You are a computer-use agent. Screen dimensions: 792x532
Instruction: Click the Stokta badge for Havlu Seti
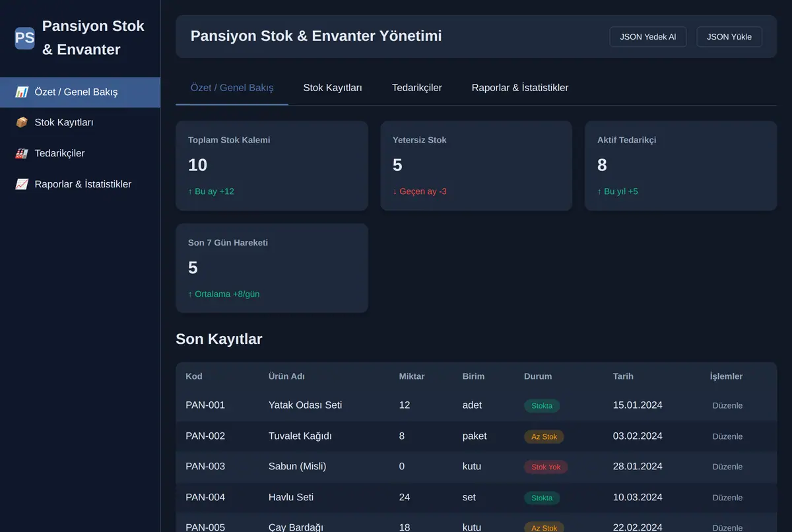542,498
